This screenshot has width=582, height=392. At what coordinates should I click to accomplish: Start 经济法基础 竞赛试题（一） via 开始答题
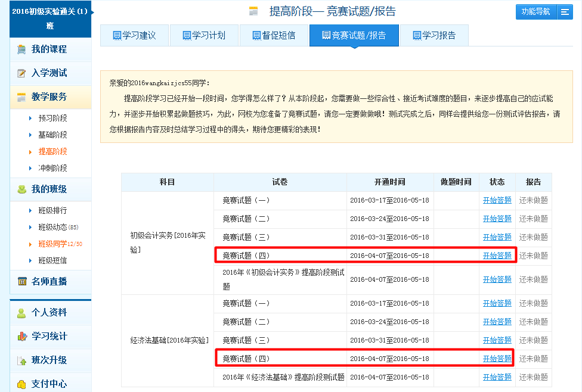497,303
